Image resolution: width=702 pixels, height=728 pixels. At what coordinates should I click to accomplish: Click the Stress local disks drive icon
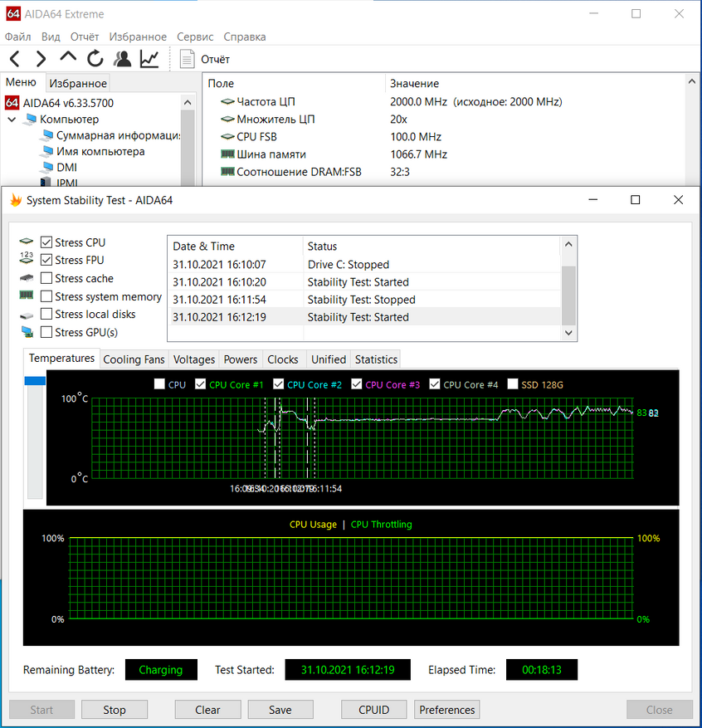tap(27, 315)
